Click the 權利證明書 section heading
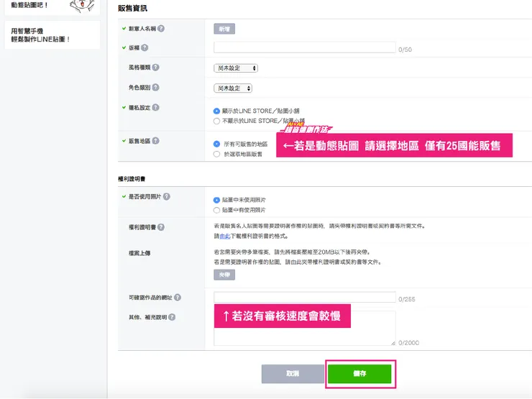This screenshot has width=532, height=399. click(x=132, y=179)
